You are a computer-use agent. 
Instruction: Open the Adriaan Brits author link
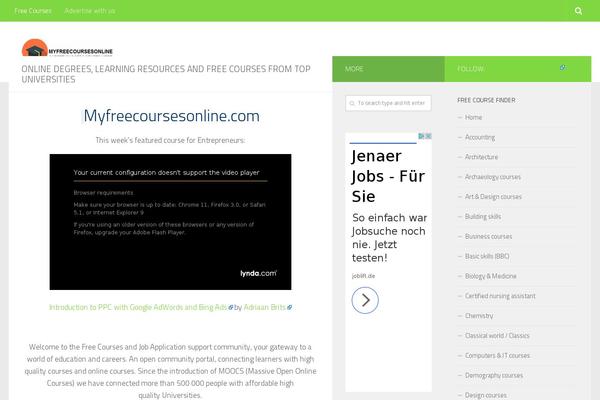[265, 307]
